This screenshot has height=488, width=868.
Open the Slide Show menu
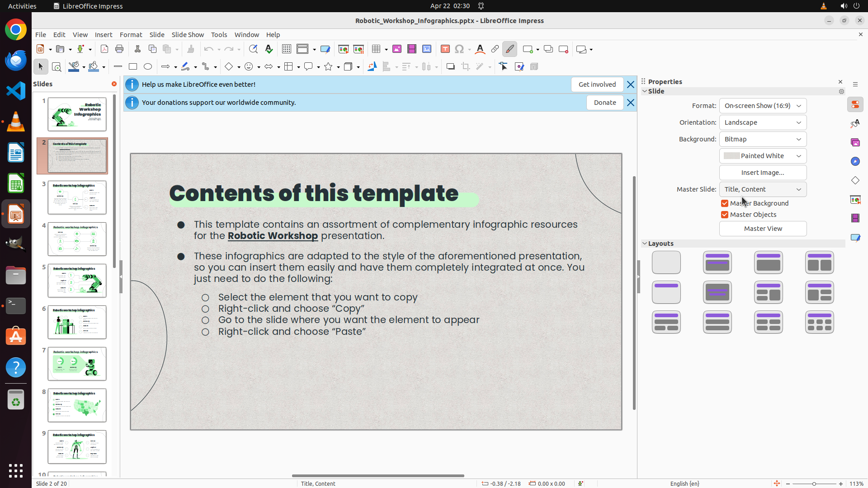[x=188, y=35]
